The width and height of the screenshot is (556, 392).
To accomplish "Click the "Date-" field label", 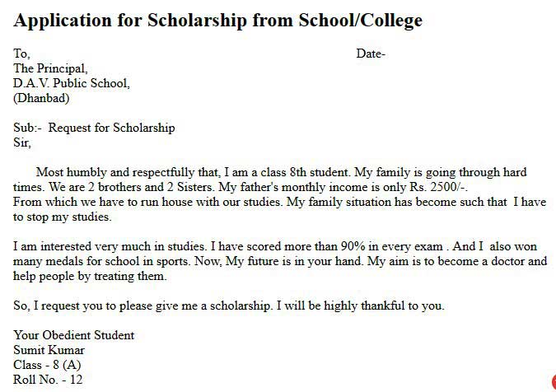I will [371, 54].
